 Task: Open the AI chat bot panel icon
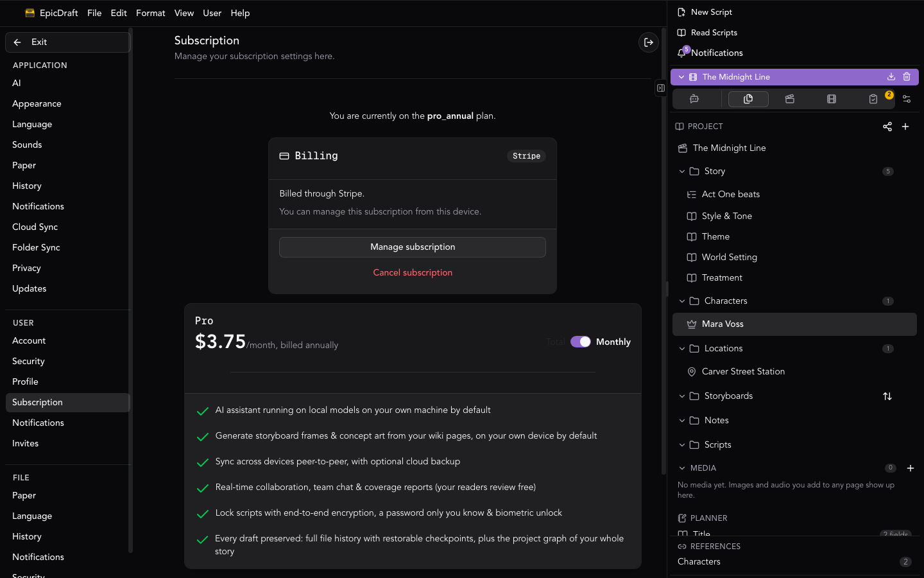(x=694, y=99)
